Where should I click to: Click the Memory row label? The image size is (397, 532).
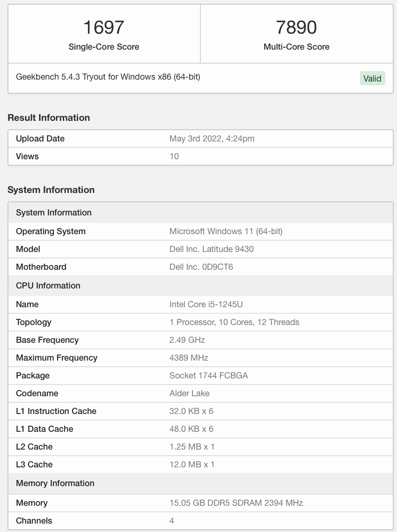click(31, 503)
